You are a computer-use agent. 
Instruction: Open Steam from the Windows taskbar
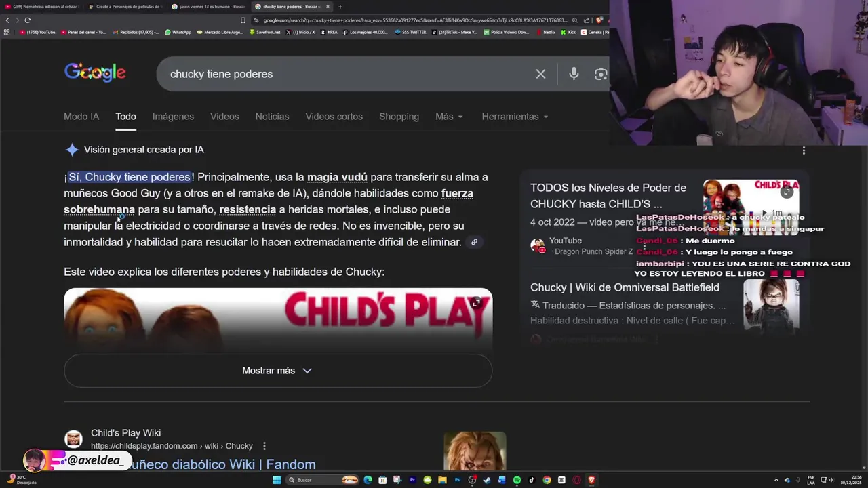pos(487,480)
